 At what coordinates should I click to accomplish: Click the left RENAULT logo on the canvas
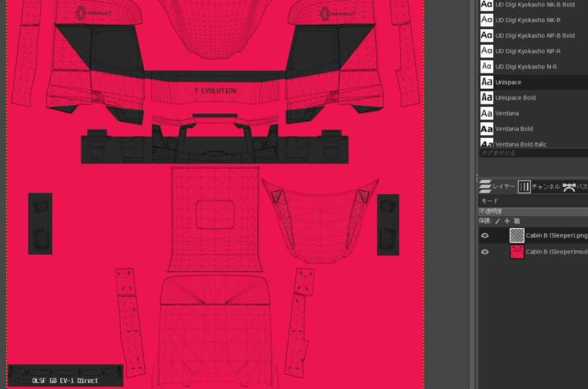pyautogui.click(x=94, y=13)
